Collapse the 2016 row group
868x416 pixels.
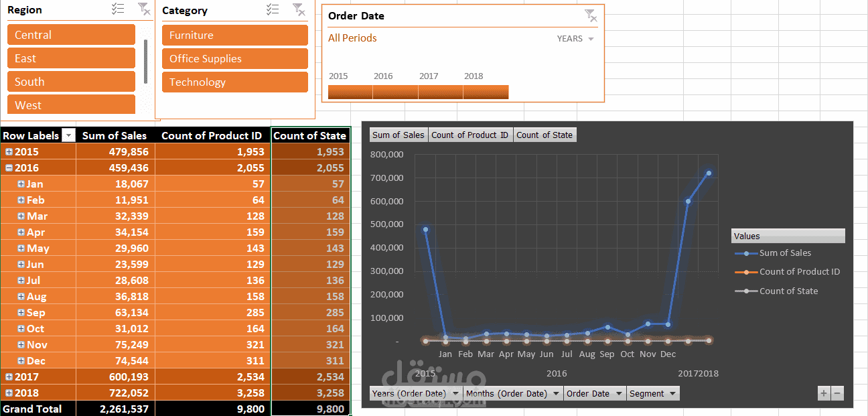(x=9, y=168)
